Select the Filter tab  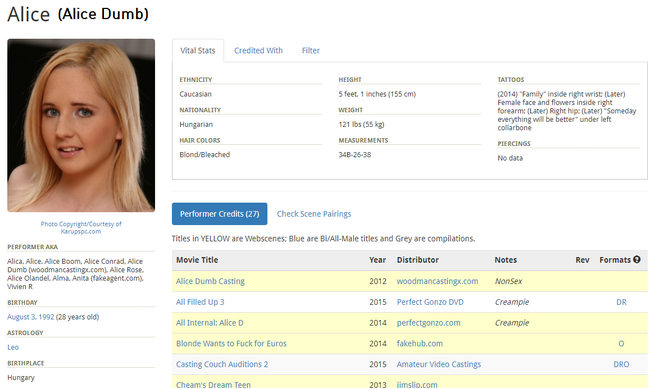[310, 51]
